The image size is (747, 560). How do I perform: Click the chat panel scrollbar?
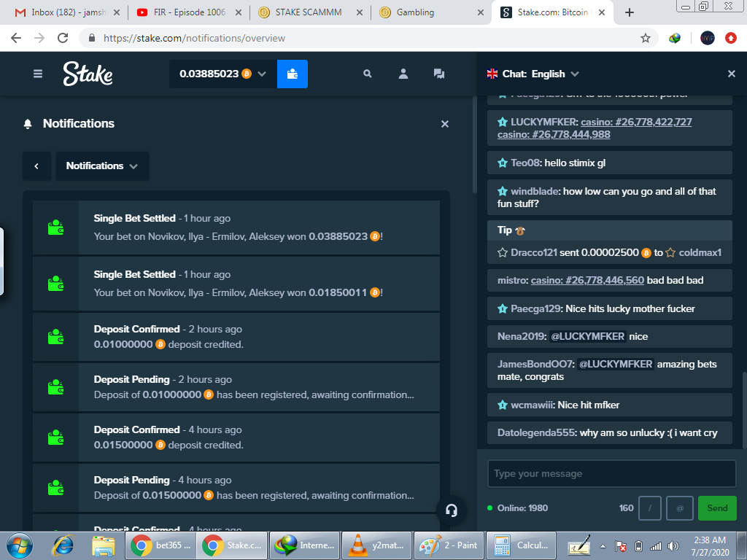(x=744, y=410)
